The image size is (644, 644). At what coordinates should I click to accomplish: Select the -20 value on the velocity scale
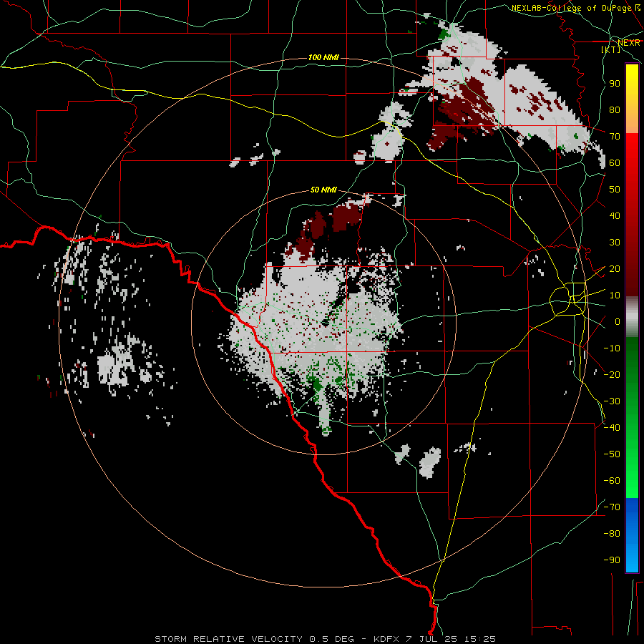(612, 374)
